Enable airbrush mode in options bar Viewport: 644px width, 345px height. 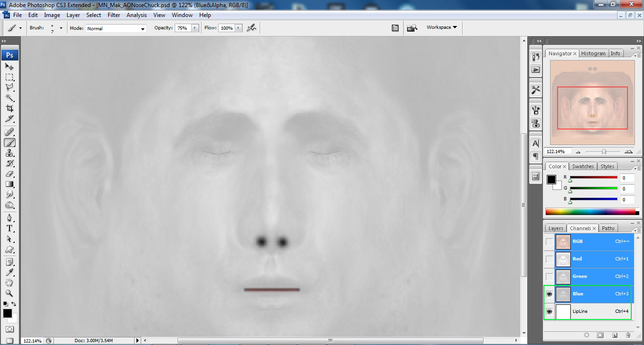pos(252,28)
